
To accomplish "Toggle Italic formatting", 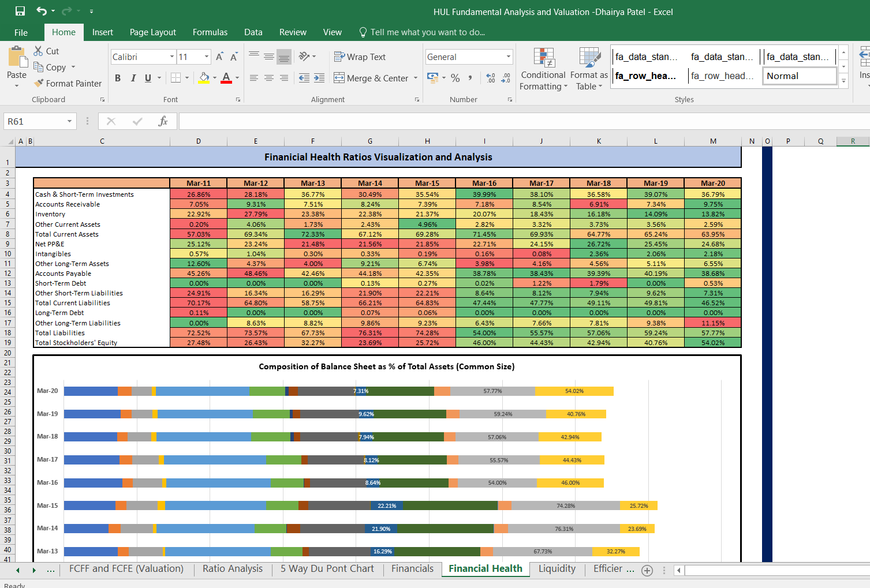I will click(x=133, y=78).
